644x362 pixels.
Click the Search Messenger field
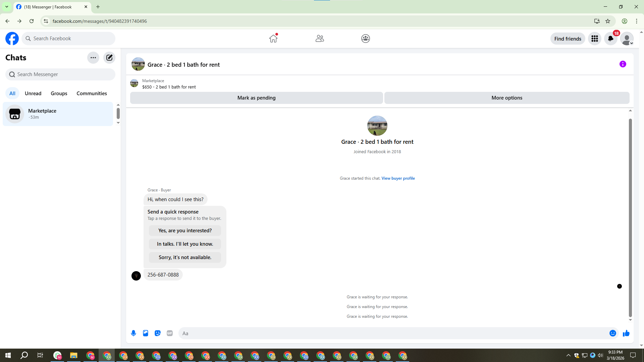click(60, 74)
